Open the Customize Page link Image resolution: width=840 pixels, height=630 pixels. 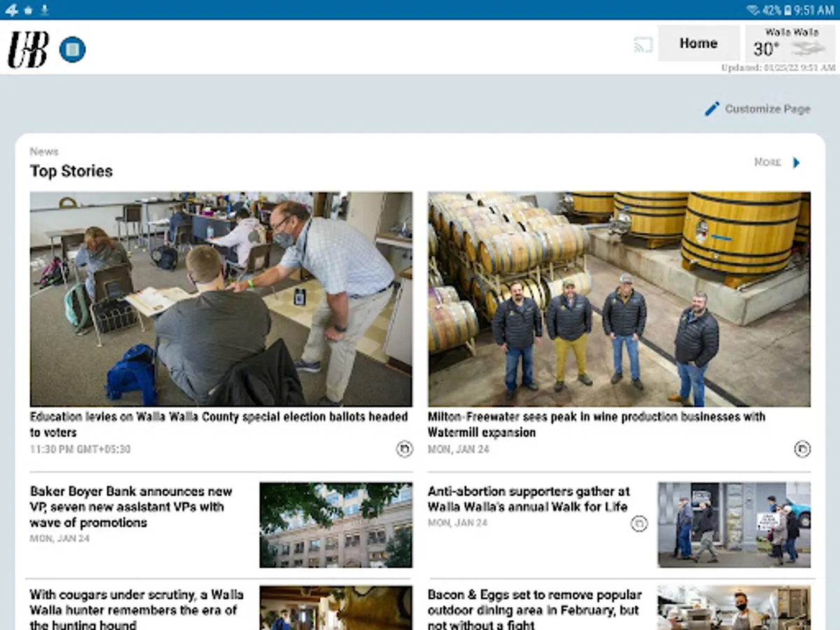757,108
